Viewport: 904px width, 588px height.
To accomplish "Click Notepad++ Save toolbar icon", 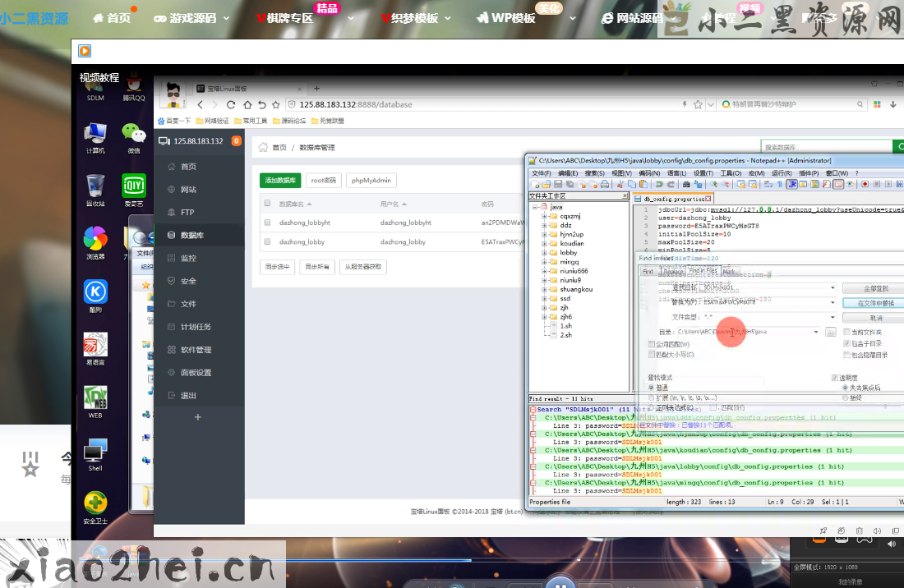I will tap(558, 184).
